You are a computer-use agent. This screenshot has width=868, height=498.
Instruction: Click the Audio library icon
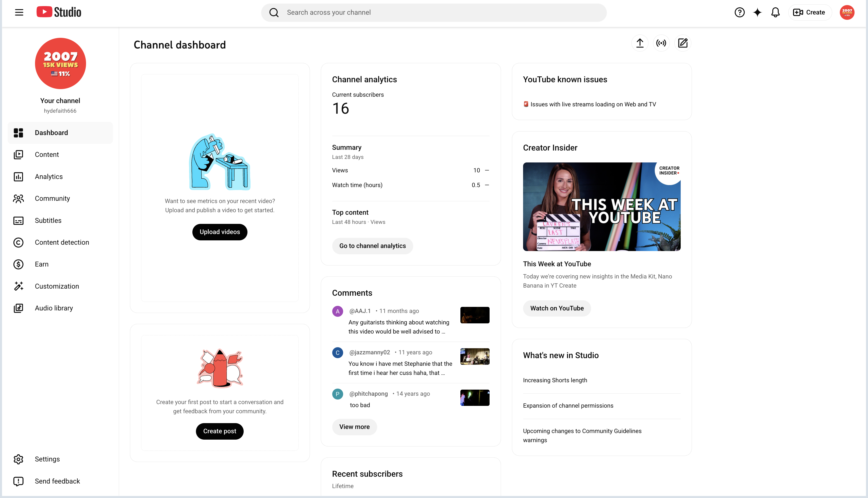19,308
